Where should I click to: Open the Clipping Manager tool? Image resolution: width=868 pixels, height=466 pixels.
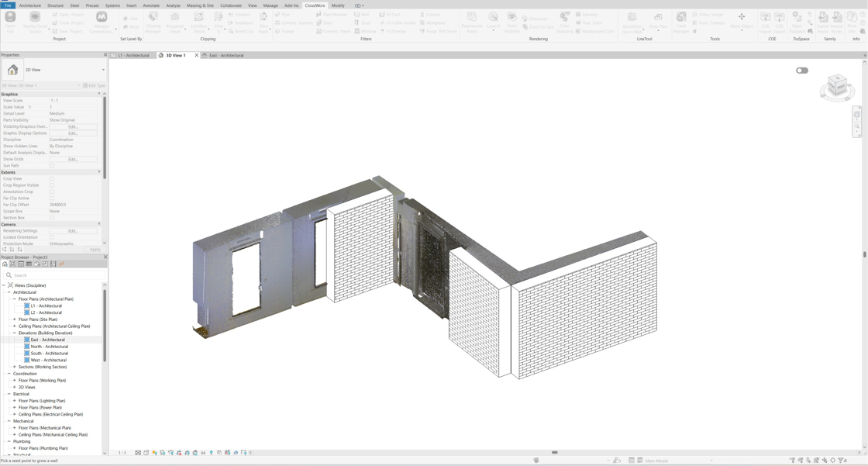(153, 22)
